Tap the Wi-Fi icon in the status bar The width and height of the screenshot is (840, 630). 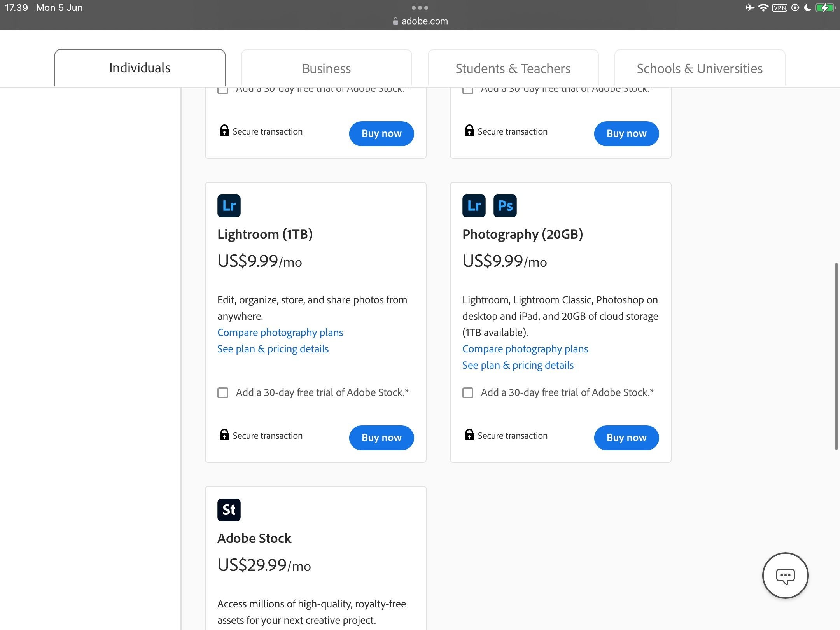pos(763,8)
